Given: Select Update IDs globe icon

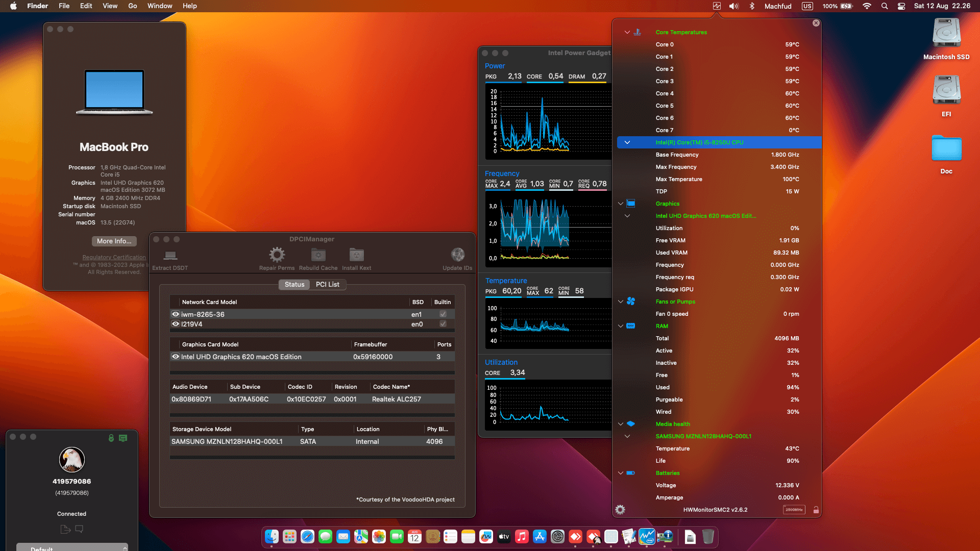Looking at the screenshot, I should pos(457,254).
